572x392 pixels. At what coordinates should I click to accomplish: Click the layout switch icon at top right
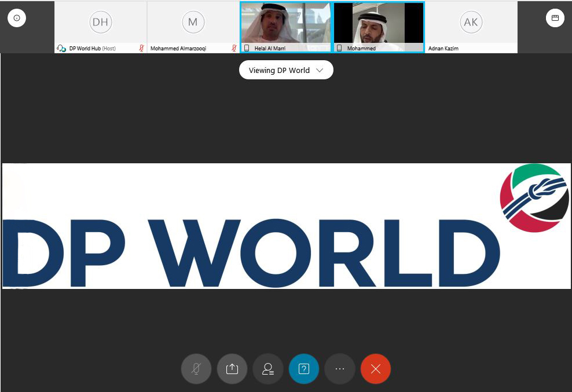pyautogui.click(x=555, y=18)
